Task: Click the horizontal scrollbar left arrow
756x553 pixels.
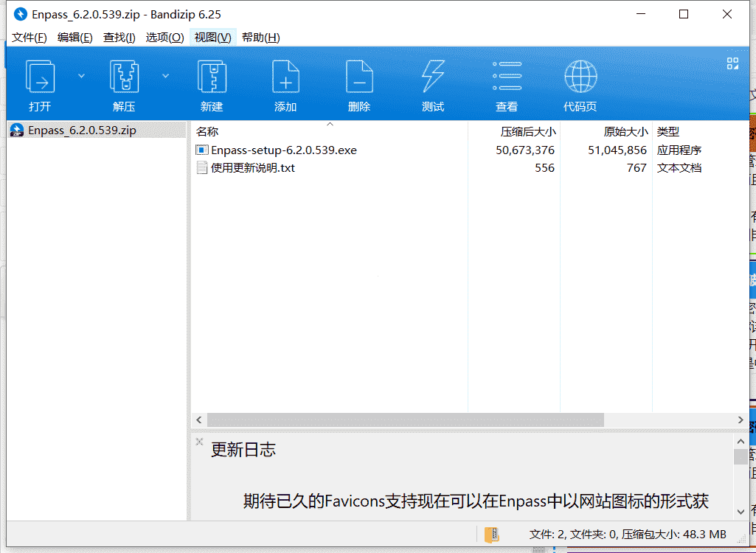Action: tap(199, 420)
